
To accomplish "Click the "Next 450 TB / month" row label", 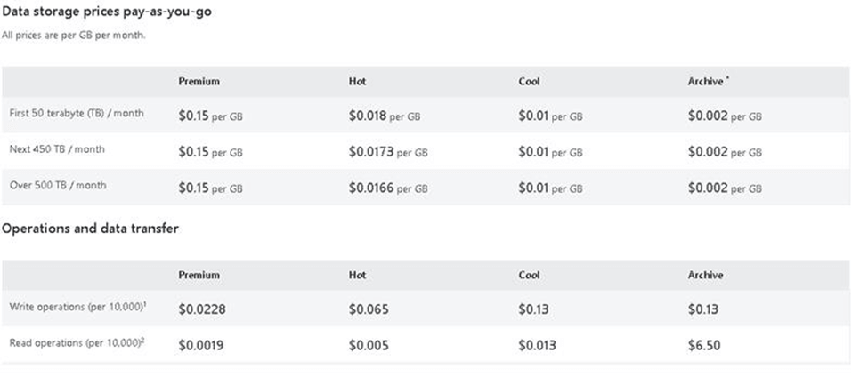I will coord(57,150).
